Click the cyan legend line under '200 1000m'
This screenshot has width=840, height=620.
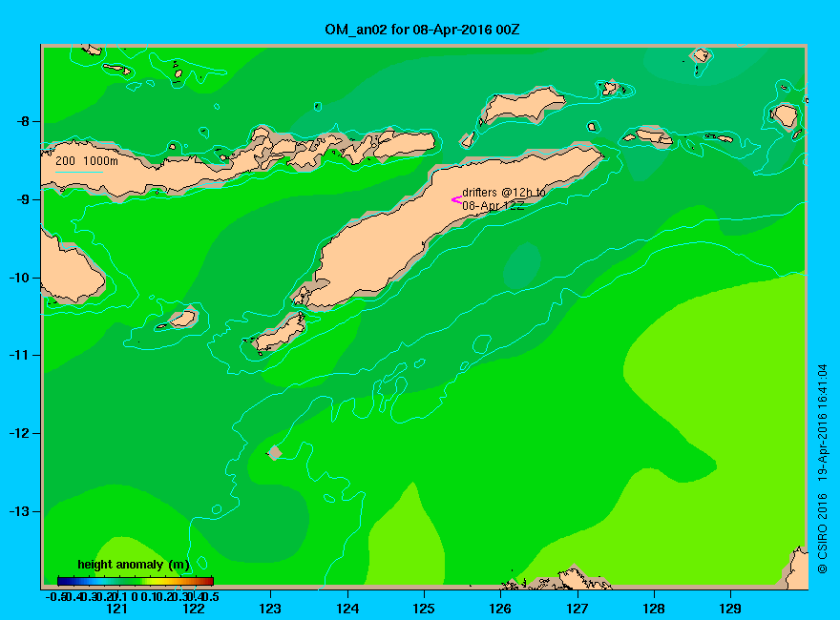point(78,172)
